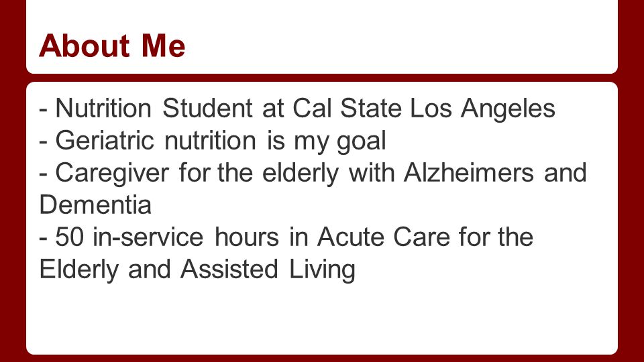Click the word Assisted
Image resolution: width=644 pixels, height=362 pixels.
coord(229,269)
